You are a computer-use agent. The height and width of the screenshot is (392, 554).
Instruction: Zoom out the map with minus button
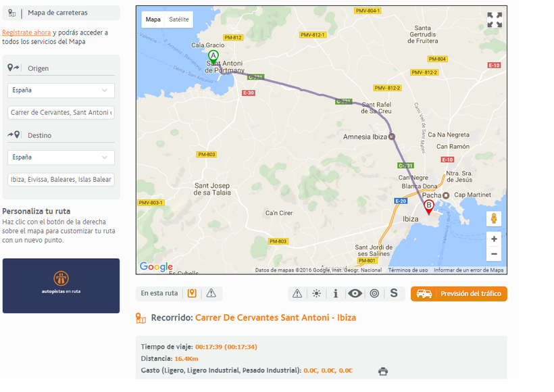pos(494,254)
